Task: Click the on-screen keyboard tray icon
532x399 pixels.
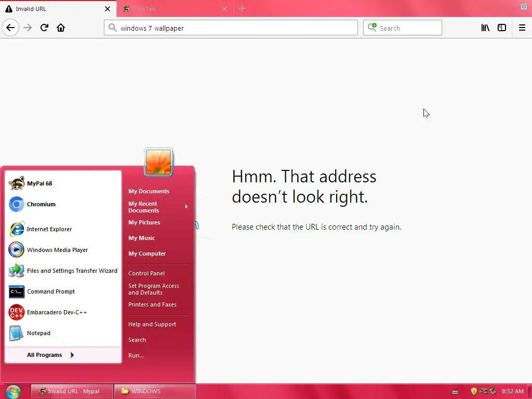Action: (455, 392)
